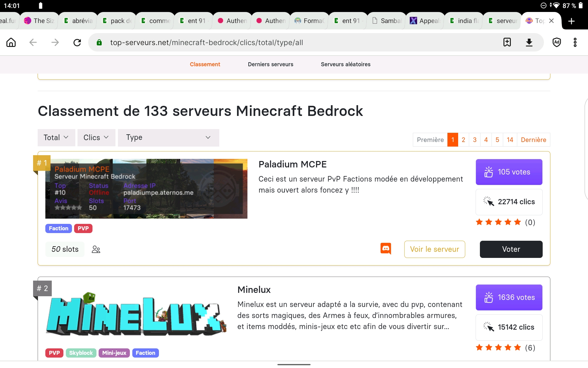Open a new tab with plus icon
The height and width of the screenshot is (368, 588).
click(x=571, y=21)
